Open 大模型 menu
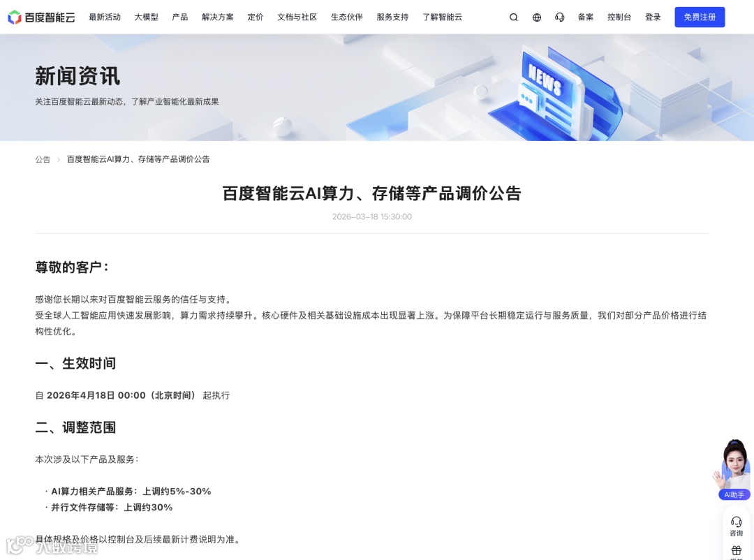 tap(146, 17)
